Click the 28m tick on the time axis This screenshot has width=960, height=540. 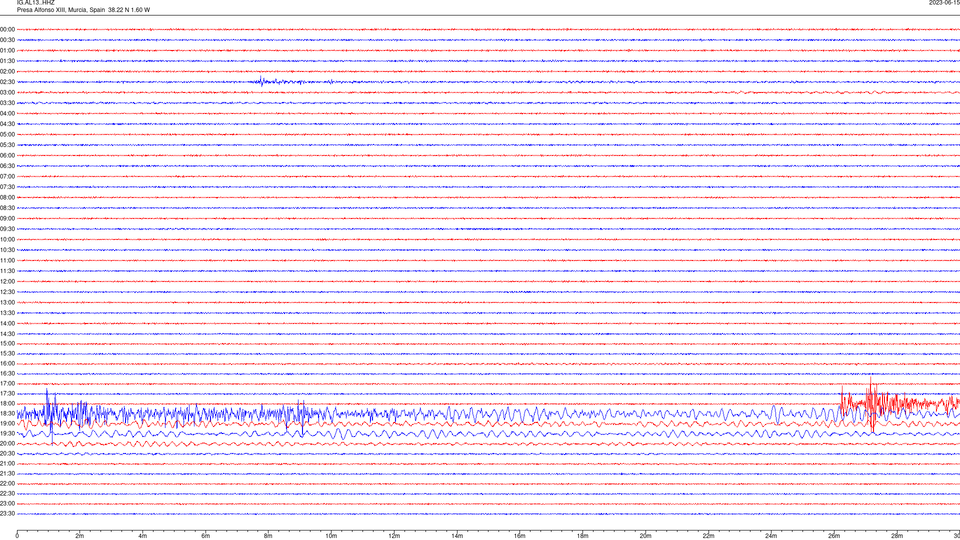tap(897, 536)
